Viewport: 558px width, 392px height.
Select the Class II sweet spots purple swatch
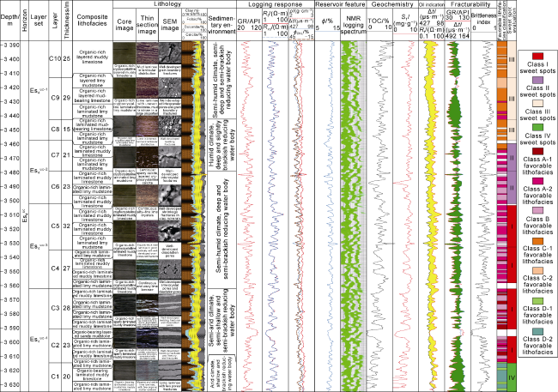tap(537, 80)
